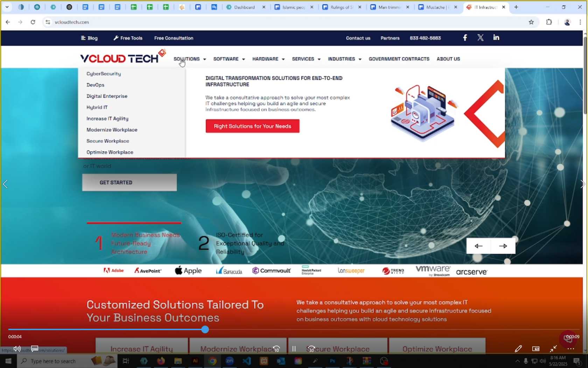Select CyberSecurity in the Solutions menu
This screenshot has width=588, height=368.
[x=104, y=74]
